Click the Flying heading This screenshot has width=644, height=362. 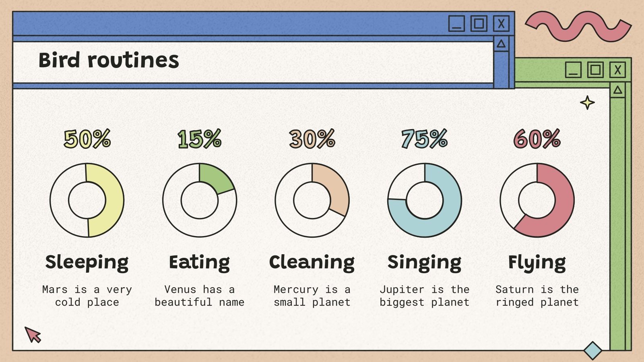(x=537, y=262)
